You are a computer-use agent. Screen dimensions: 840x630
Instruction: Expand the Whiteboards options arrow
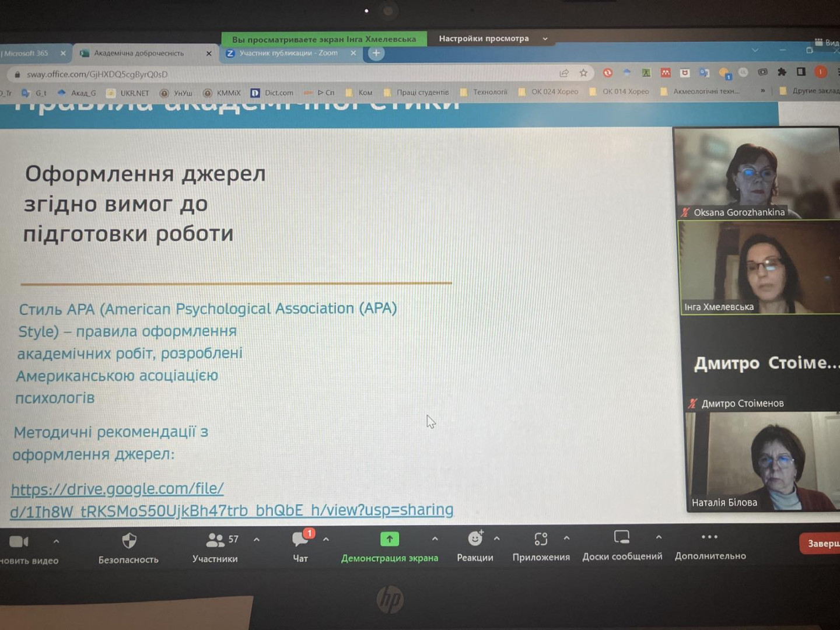click(x=659, y=537)
